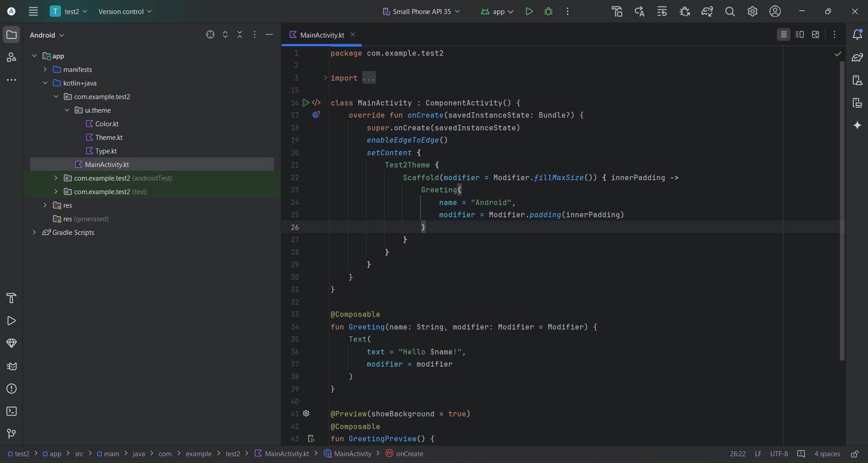Select the MainActivity.kt editor tab
This screenshot has height=463, width=868.
(321, 34)
